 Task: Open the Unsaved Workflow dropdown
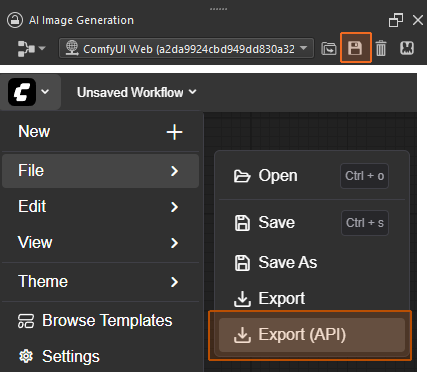137,92
